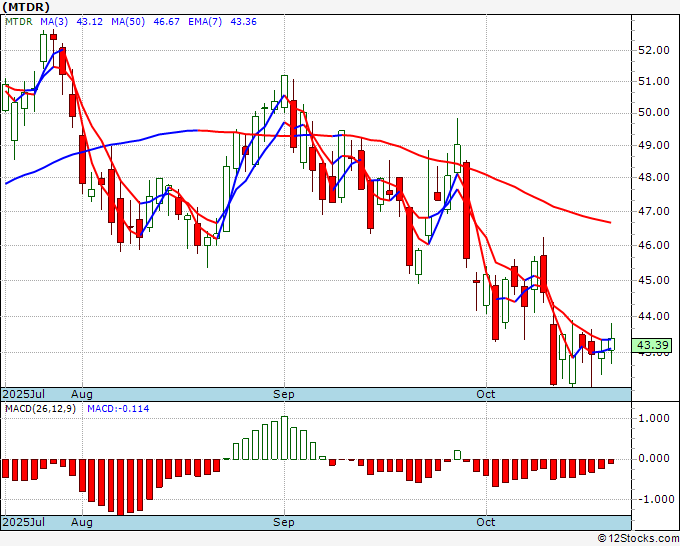
Task: Click Aug on the price chart axis
Action: pyautogui.click(x=82, y=394)
